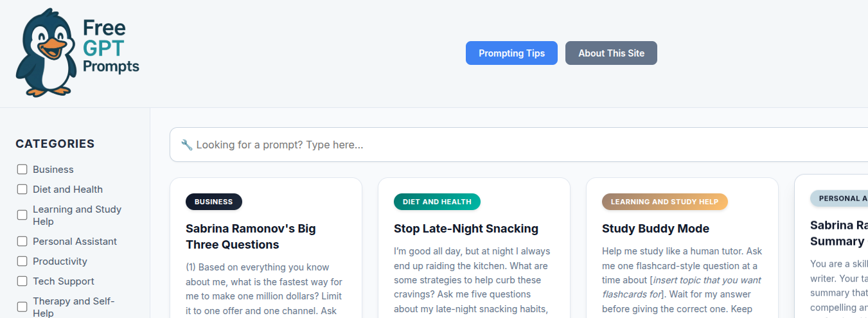Enable the Therapy and Self-Help checkbox
This screenshot has height=318, width=868.
tap(22, 306)
